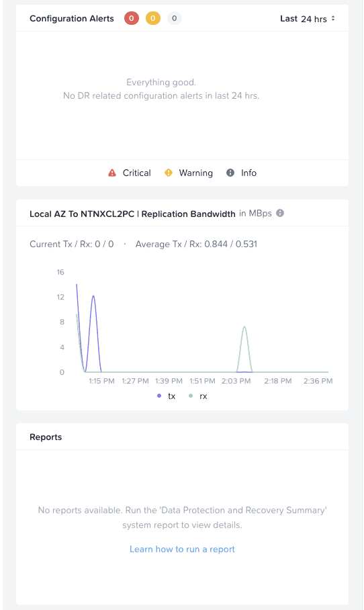Viewport: 364px width, 610px height.
Task: Click the Reports panel heading
Action: (46, 437)
